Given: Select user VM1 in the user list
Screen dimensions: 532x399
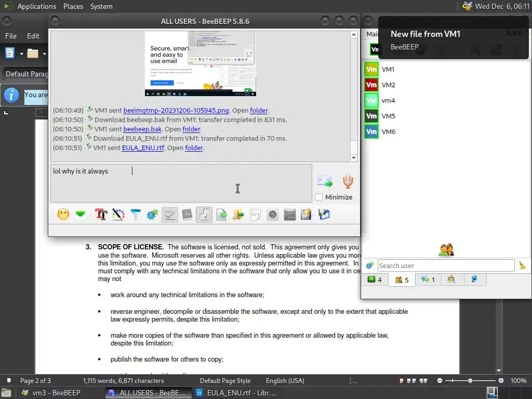Looking at the screenshot, I should pyautogui.click(x=446, y=69).
